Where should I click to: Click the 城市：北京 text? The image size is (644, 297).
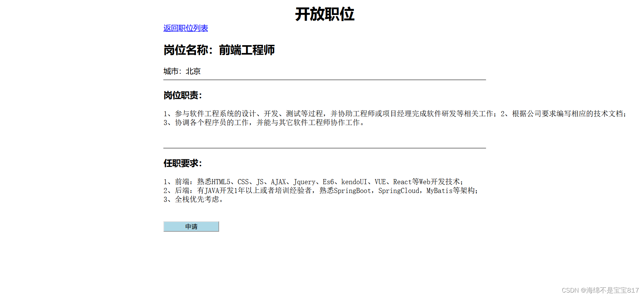(x=182, y=71)
